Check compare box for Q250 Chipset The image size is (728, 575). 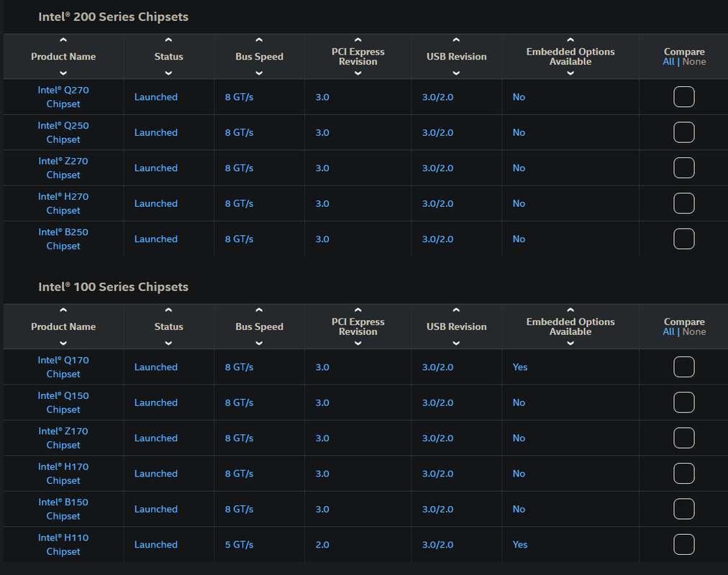coord(684,133)
